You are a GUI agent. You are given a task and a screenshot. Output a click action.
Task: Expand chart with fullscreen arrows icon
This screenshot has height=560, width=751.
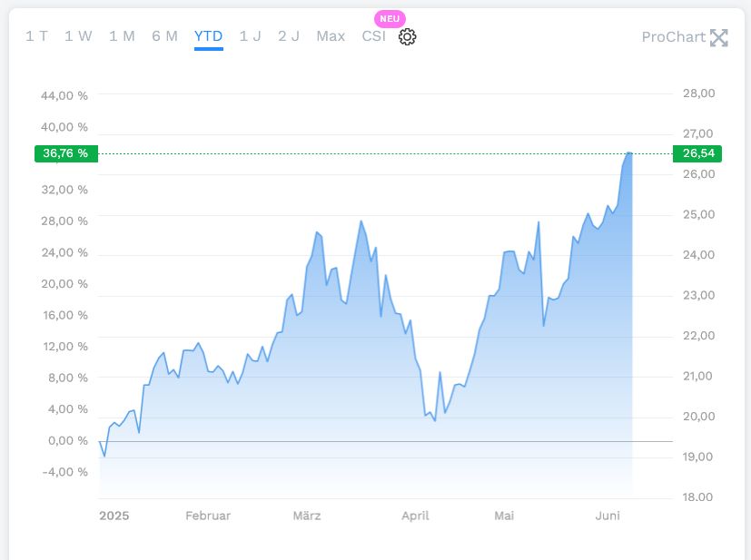pyautogui.click(x=719, y=37)
